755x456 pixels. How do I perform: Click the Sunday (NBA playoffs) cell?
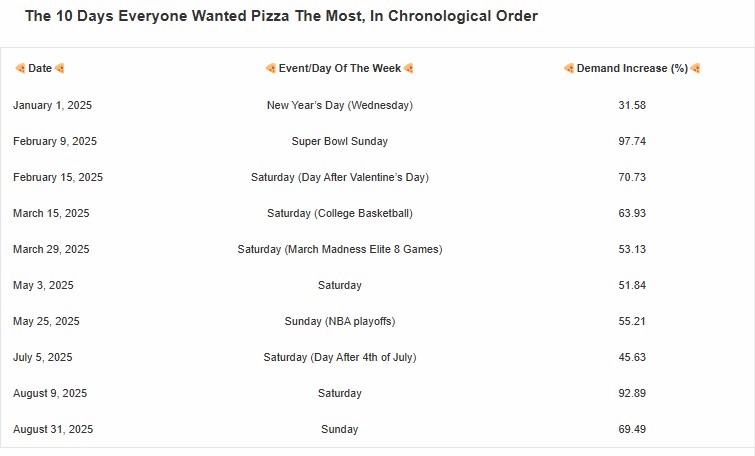click(340, 321)
